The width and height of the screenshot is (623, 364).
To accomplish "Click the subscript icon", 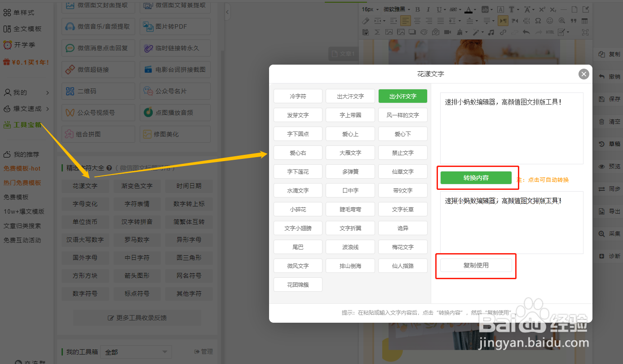I will [x=553, y=9].
